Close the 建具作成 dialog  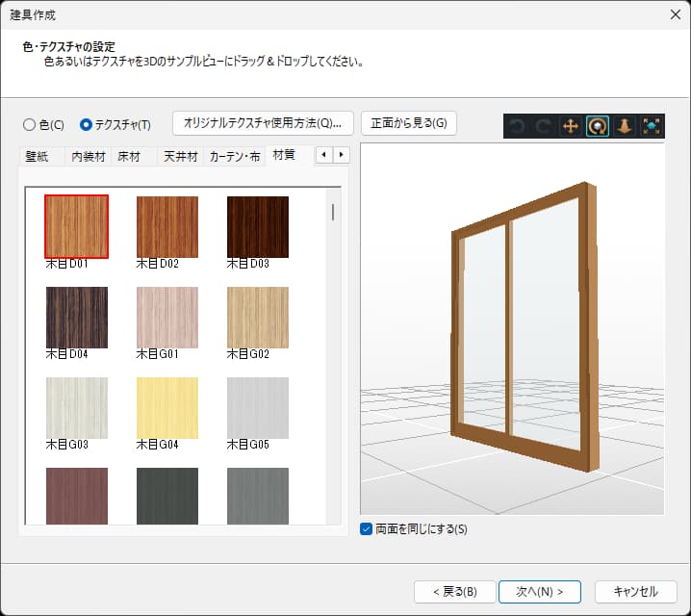click(676, 14)
